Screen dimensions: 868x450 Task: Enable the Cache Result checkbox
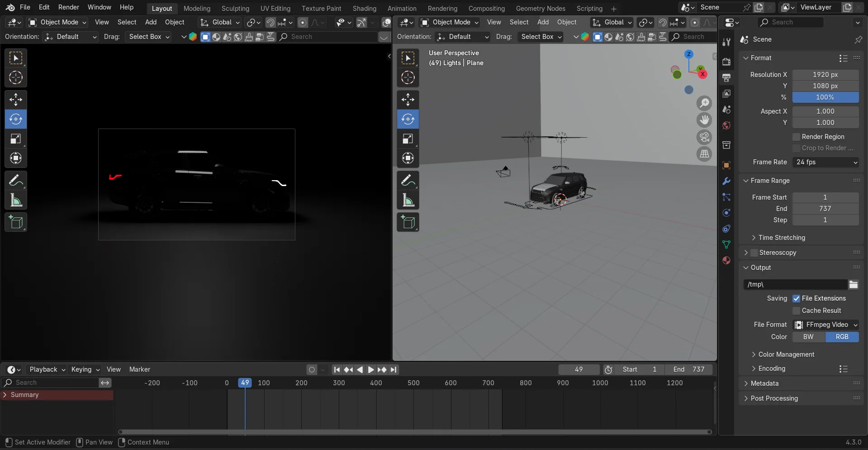[x=797, y=311]
